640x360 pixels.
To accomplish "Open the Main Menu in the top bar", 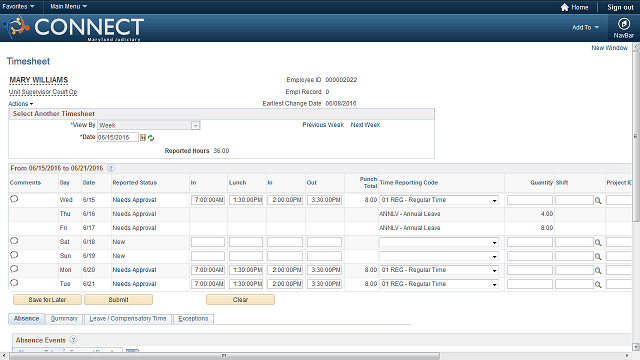I will [68, 7].
